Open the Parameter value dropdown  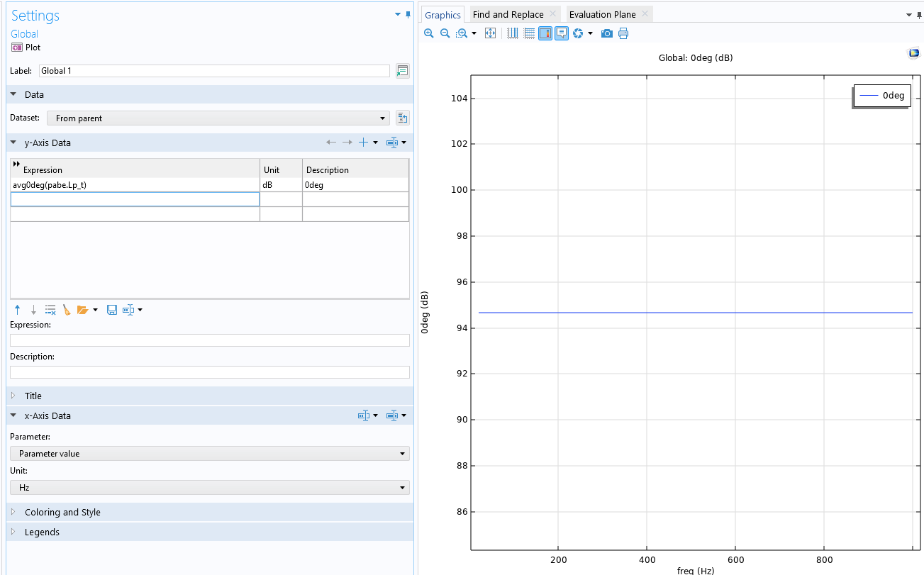click(210, 454)
